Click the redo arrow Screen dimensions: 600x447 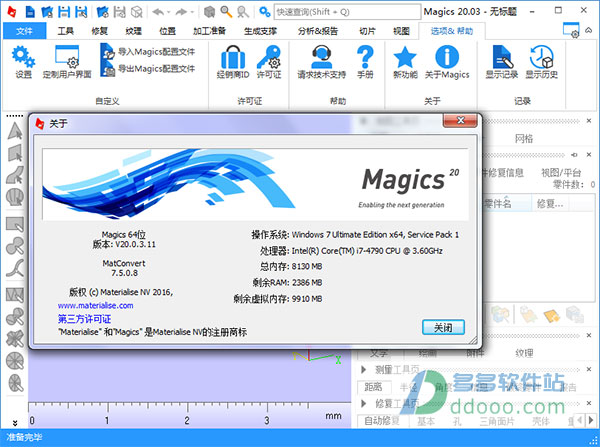181,12
